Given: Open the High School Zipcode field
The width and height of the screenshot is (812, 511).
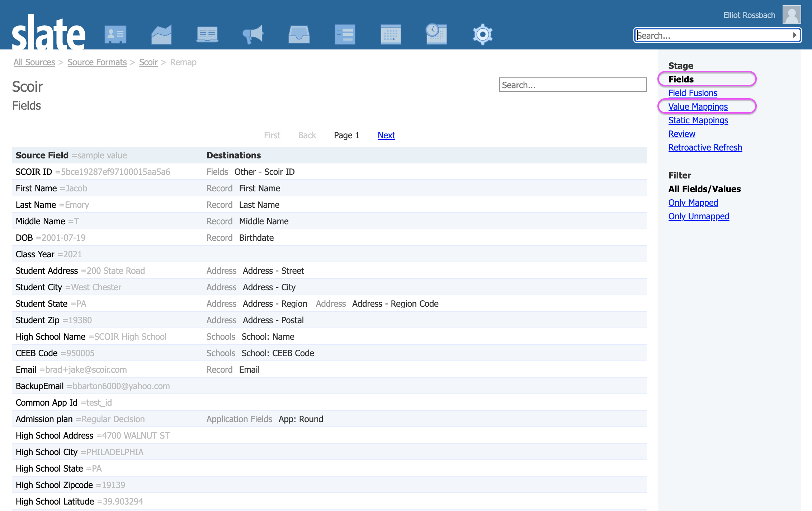Looking at the screenshot, I should coord(54,485).
